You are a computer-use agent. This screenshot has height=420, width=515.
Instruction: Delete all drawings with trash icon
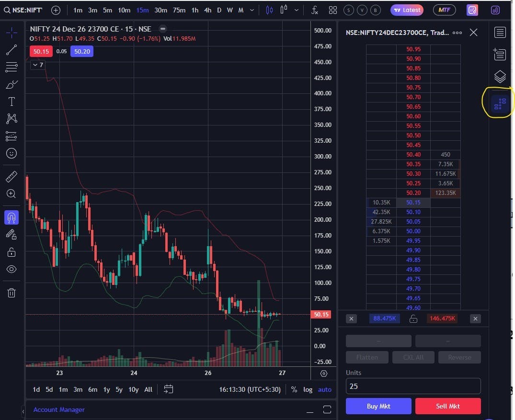[11, 293]
